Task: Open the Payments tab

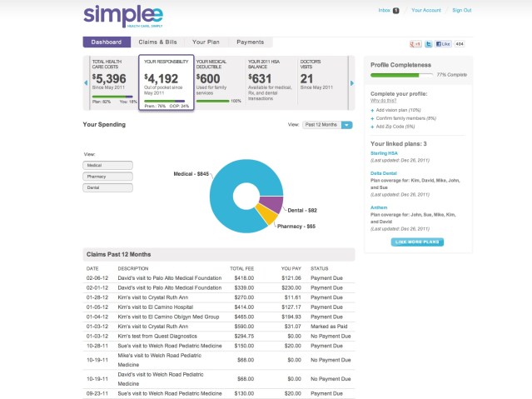Action: point(250,42)
